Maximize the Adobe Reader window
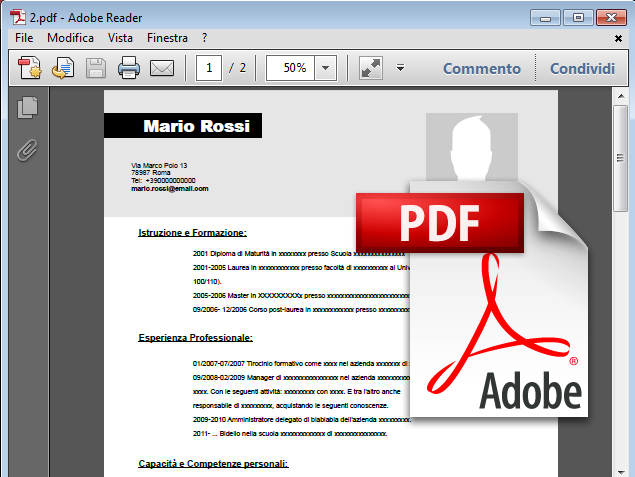The height and width of the screenshot is (477, 635). [x=578, y=18]
